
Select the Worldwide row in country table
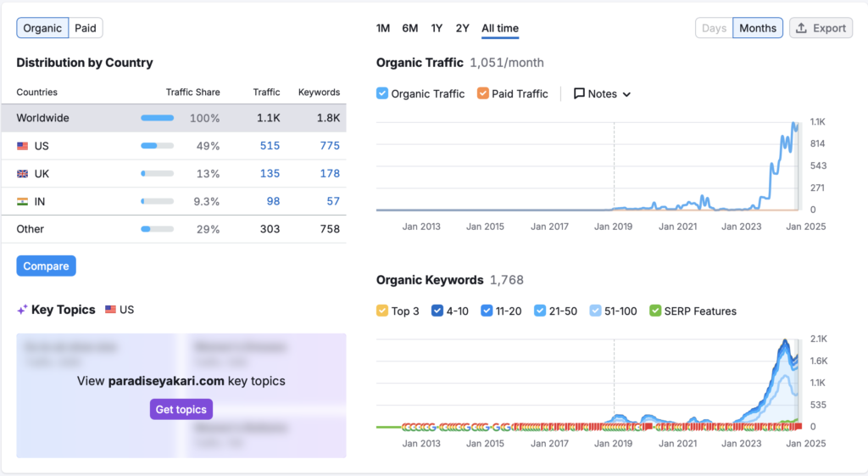[42, 118]
